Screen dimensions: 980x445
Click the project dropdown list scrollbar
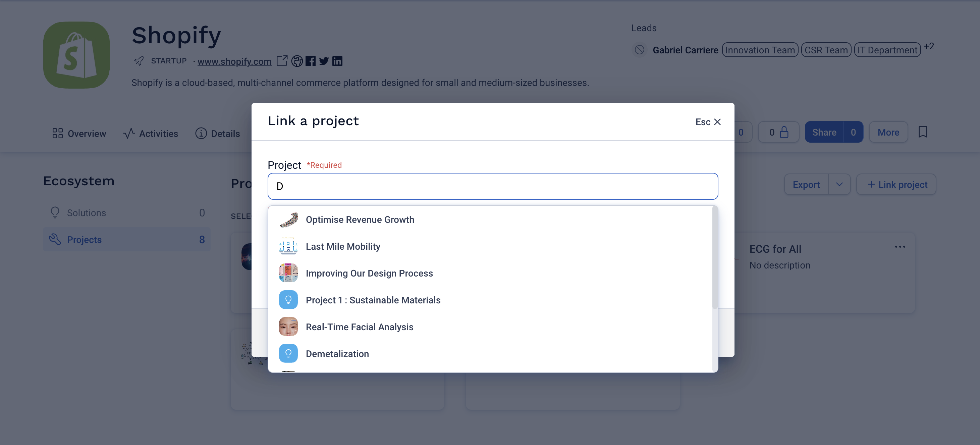pyautogui.click(x=715, y=258)
